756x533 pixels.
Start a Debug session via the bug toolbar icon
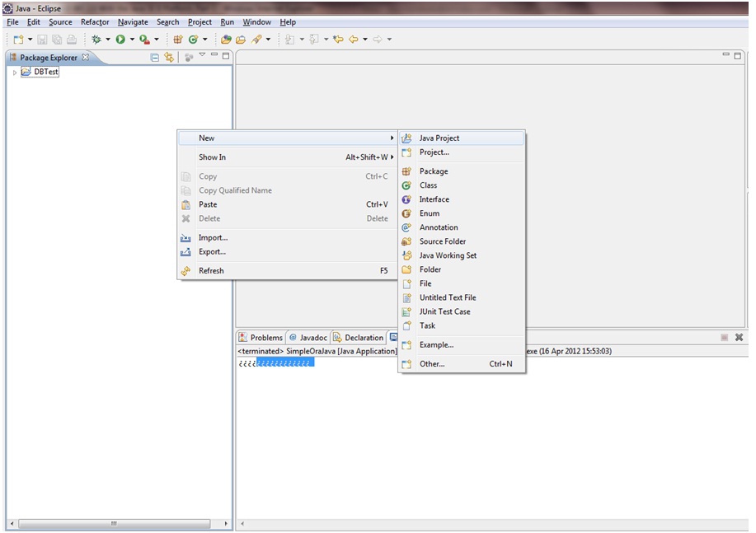click(96, 39)
